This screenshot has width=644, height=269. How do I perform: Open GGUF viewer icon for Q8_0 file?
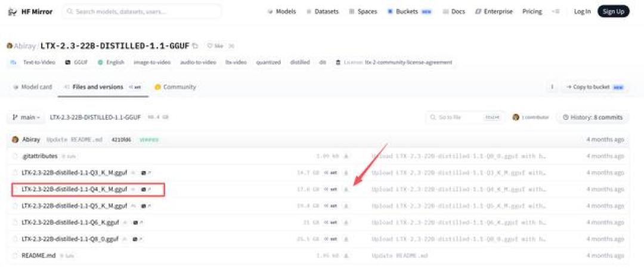click(x=138, y=239)
